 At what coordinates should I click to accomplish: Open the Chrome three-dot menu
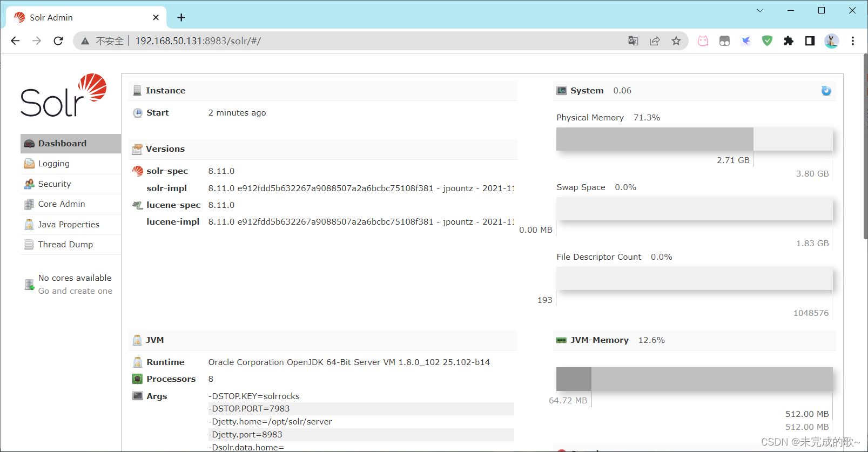[853, 41]
